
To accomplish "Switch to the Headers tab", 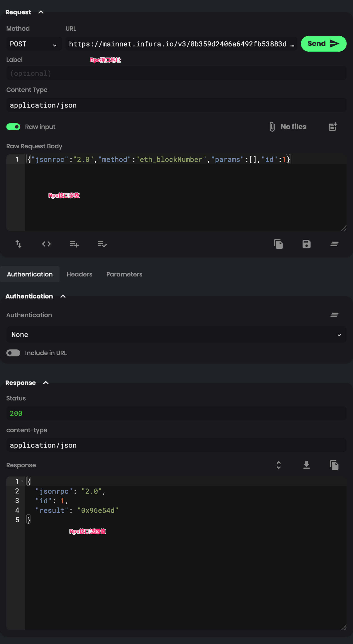I will click(79, 274).
